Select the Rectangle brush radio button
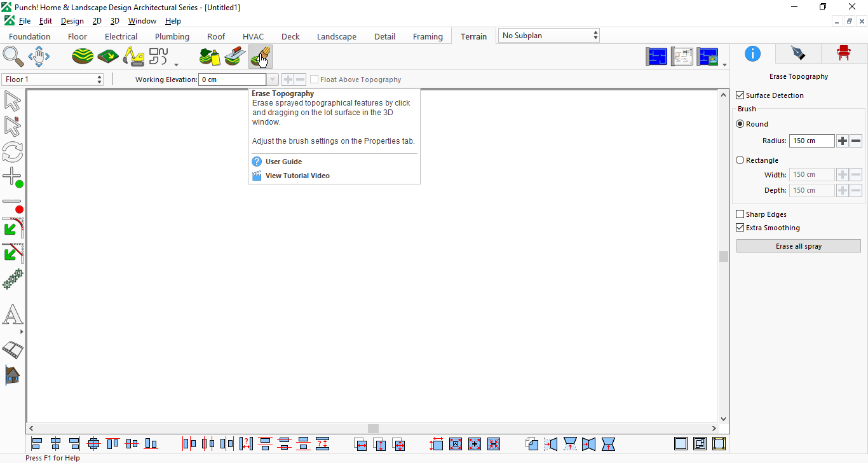The height and width of the screenshot is (463, 868). pyautogui.click(x=740, y=160)
